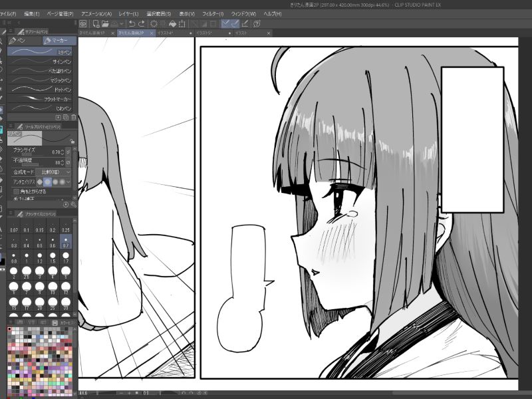Click the Undo arrow icon
Screen dimensions: 532x399
(x=132, y=24)
